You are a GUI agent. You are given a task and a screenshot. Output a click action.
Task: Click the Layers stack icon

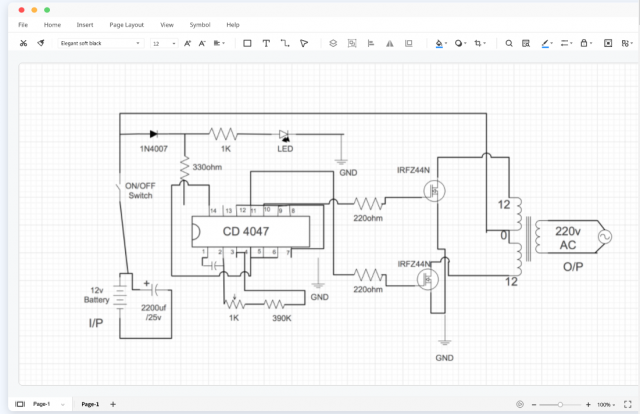coord(333,43)
